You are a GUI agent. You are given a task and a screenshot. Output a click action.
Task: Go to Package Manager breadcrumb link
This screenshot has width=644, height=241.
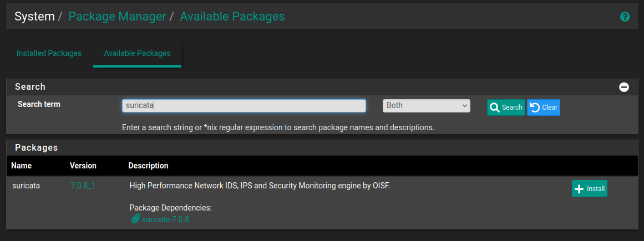(117, 17)
